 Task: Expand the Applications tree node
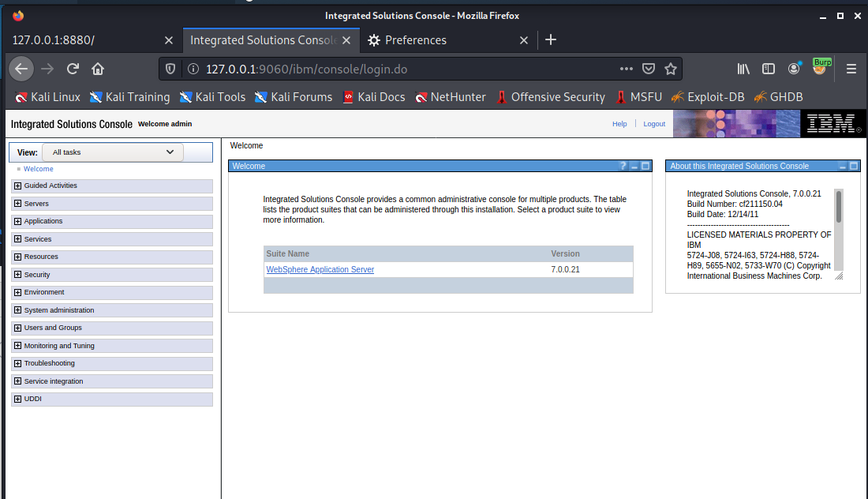17,221
